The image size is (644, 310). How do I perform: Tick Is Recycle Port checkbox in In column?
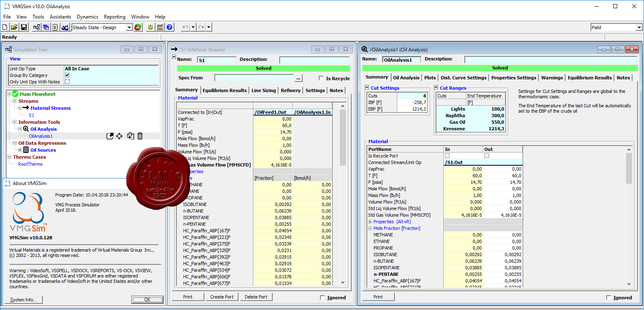(447, 156)
